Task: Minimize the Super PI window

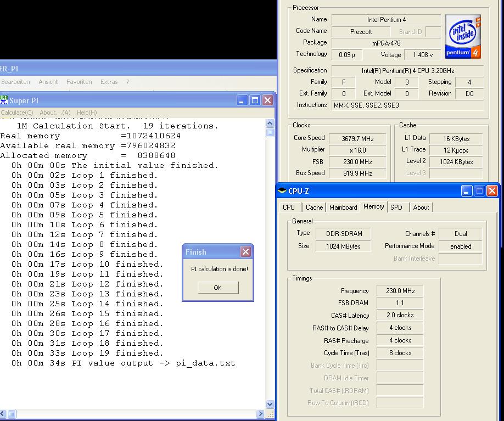Action: [242, 100]
